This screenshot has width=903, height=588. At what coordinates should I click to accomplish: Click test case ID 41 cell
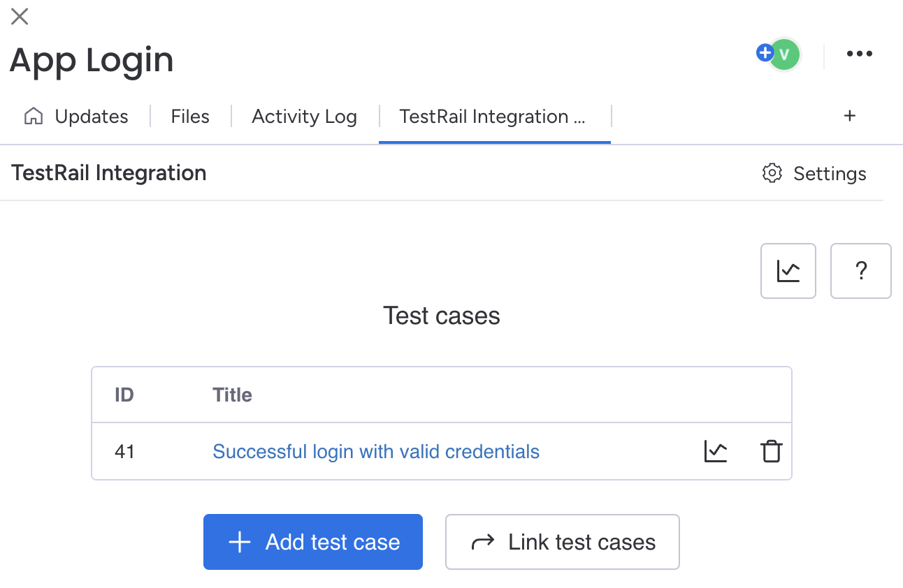click(124, 452)
